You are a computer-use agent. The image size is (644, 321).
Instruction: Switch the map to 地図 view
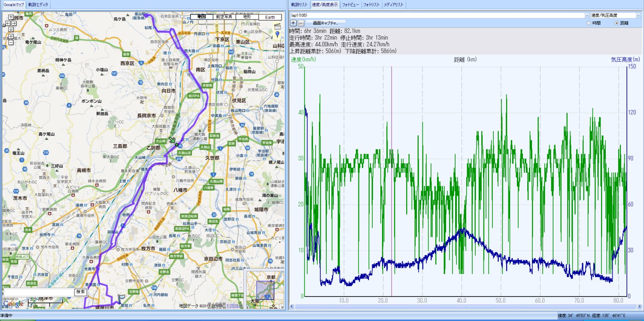coord(201,17)
